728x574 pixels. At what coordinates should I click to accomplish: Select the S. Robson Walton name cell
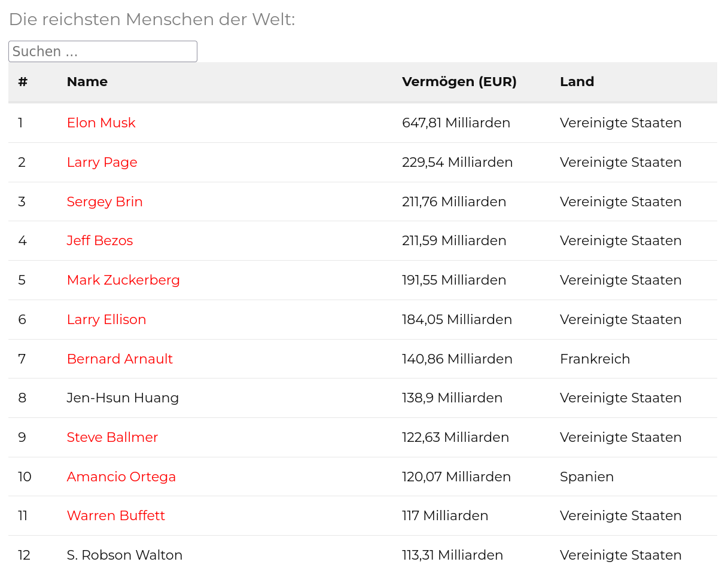(x=124, y=555)
